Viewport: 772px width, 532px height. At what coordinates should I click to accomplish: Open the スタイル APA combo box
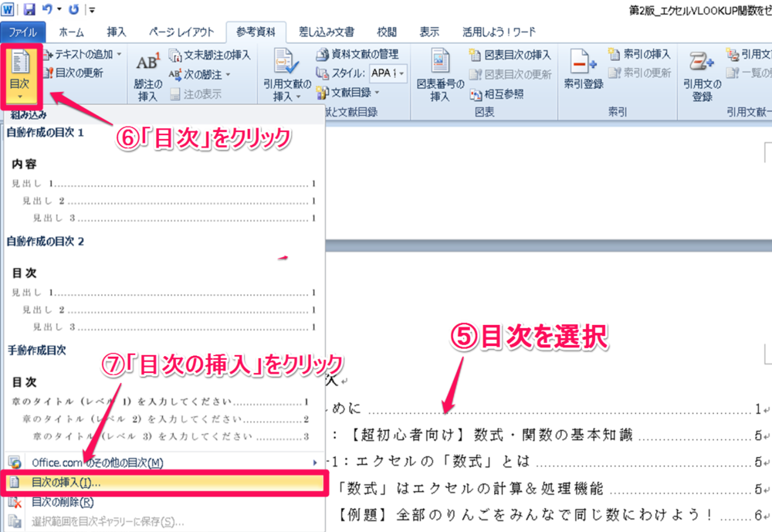tap(387, 73)
